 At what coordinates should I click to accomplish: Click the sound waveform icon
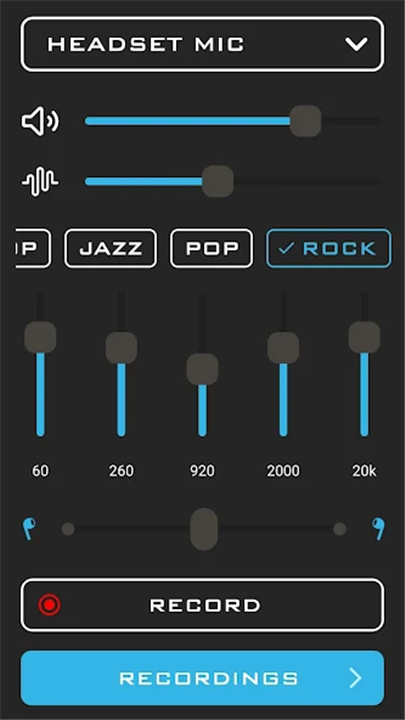tap(40, 181)
